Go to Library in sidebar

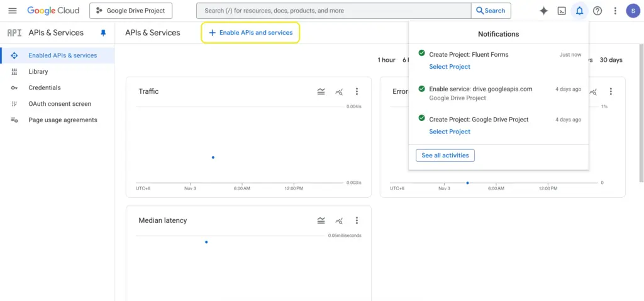[x=38, y=72]
